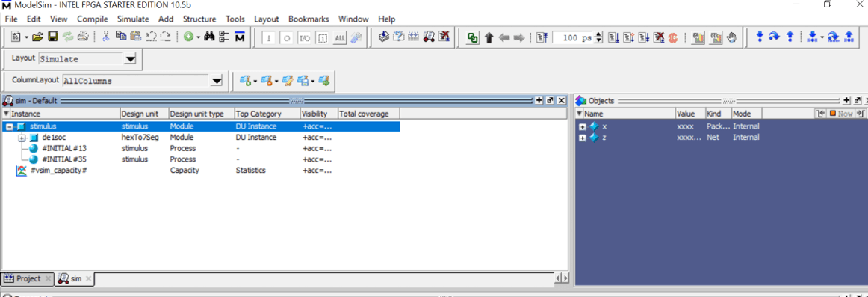Viewport: 868px width, 297px height.
Task: Click the Run -All icon
Action: click(x=643, y=37)
